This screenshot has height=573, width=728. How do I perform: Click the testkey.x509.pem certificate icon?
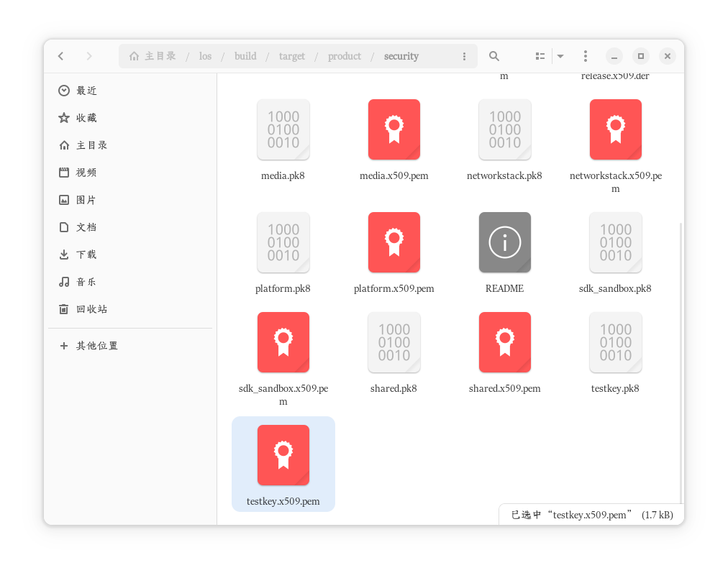(283, 455)
